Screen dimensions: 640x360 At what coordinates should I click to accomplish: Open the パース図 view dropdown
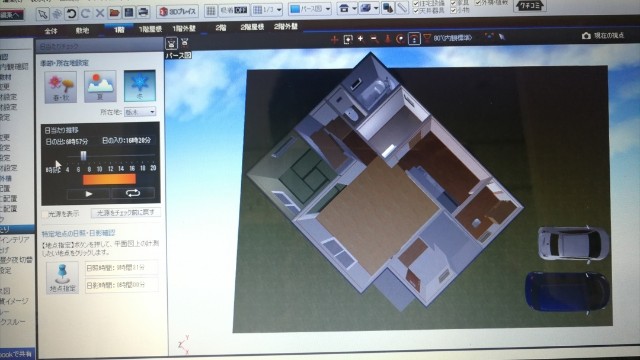(x=310, y=9)
